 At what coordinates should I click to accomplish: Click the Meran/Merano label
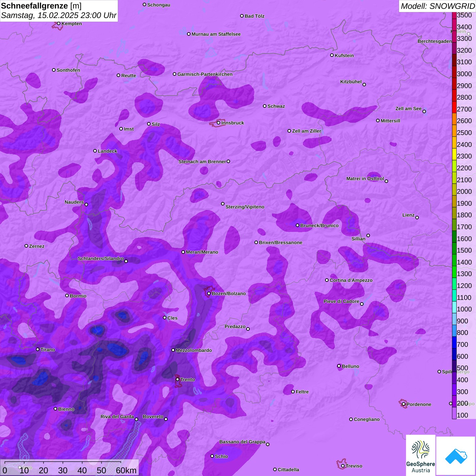click(202, 252)
